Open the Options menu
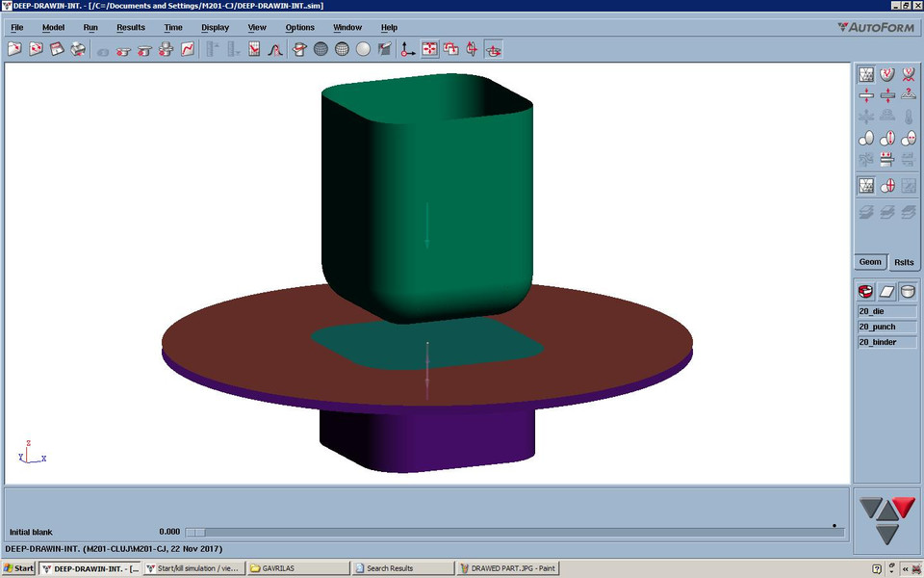 [299, 27]
